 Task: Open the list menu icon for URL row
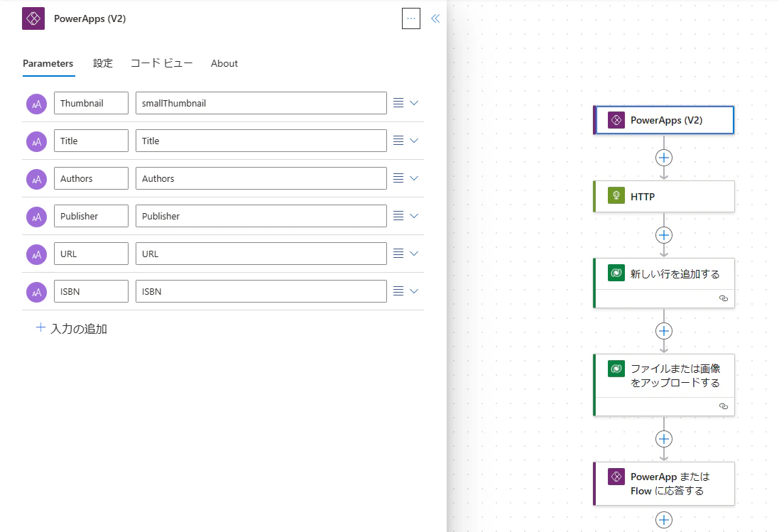(x=398, y=254)
